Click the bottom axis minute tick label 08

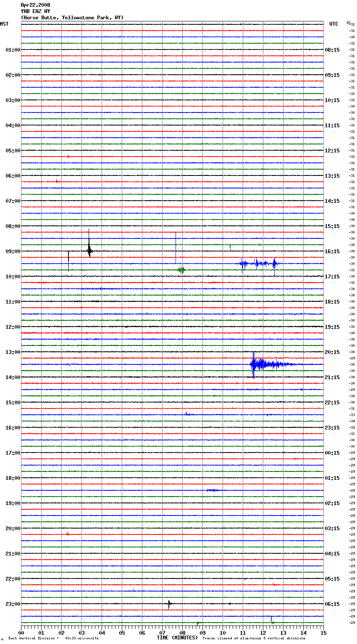pos(182,633)
